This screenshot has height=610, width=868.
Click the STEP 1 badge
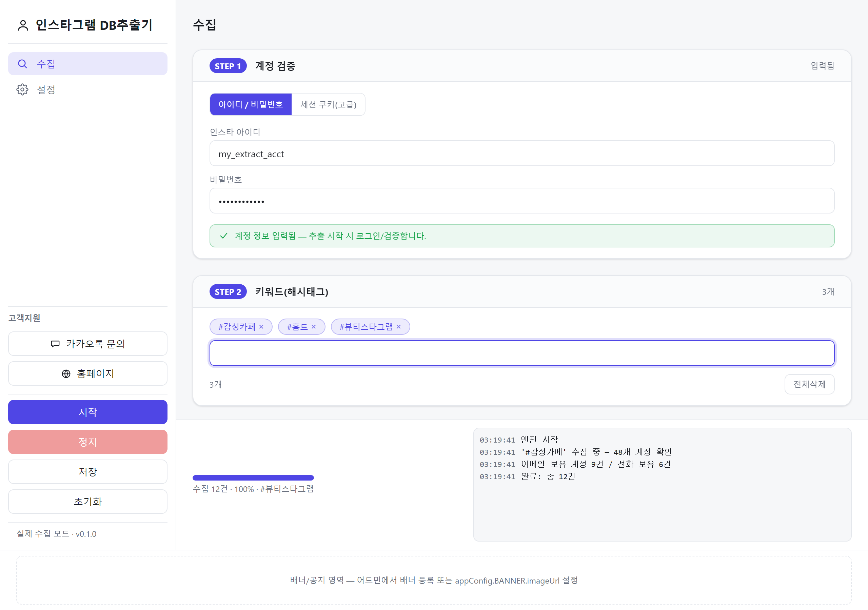coord(228,66)
